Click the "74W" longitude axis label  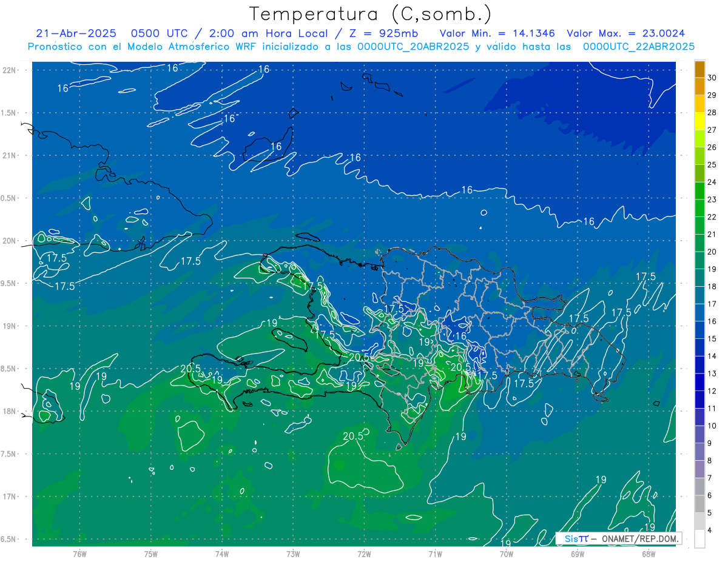[x=222, y=554]
